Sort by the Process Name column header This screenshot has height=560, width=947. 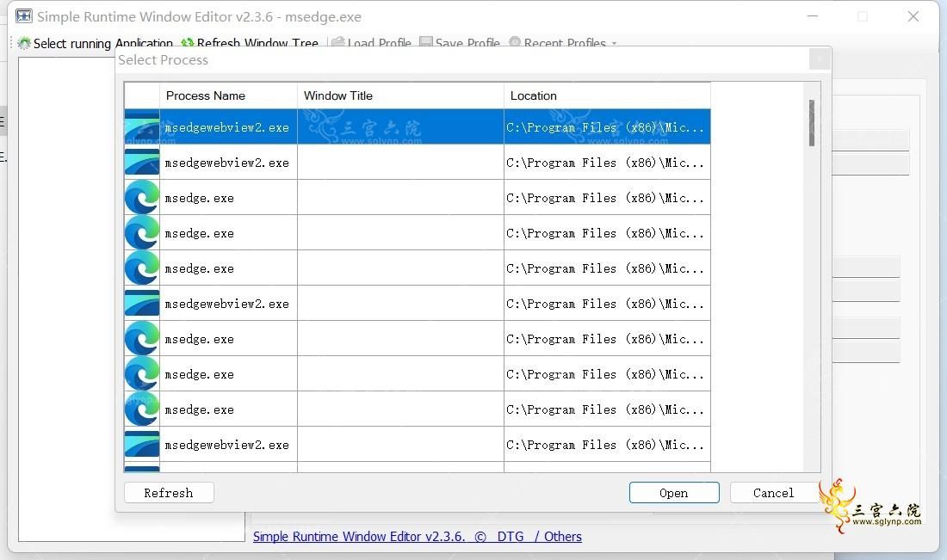[x=228, y=95]
